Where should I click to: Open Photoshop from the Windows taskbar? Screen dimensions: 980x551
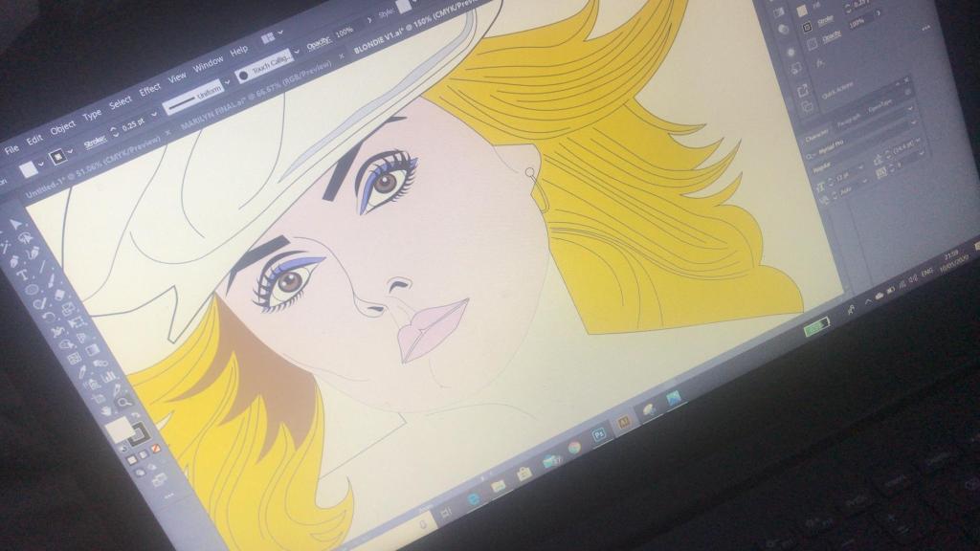[x=599, y=434]
